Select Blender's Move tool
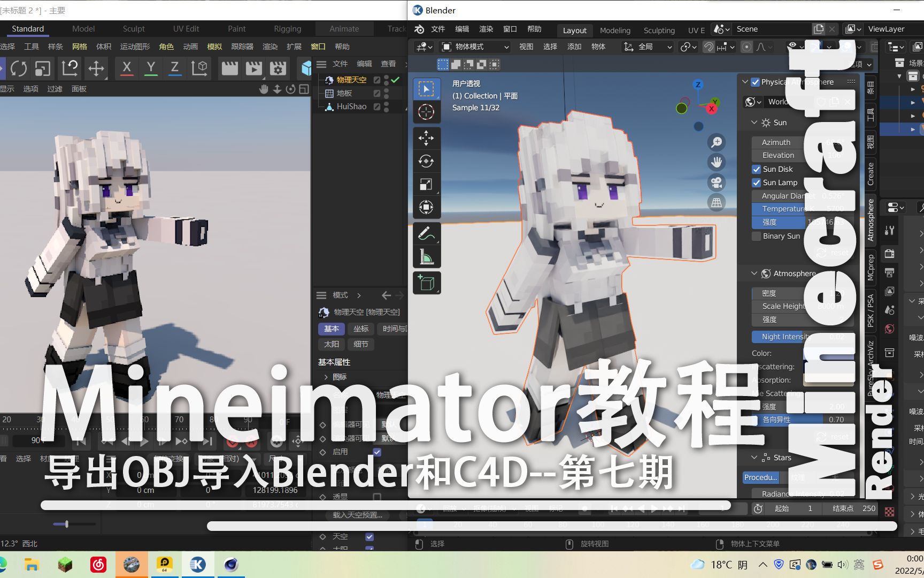The height and width of the screenshot is (578, 924). [x=426, y=138]
